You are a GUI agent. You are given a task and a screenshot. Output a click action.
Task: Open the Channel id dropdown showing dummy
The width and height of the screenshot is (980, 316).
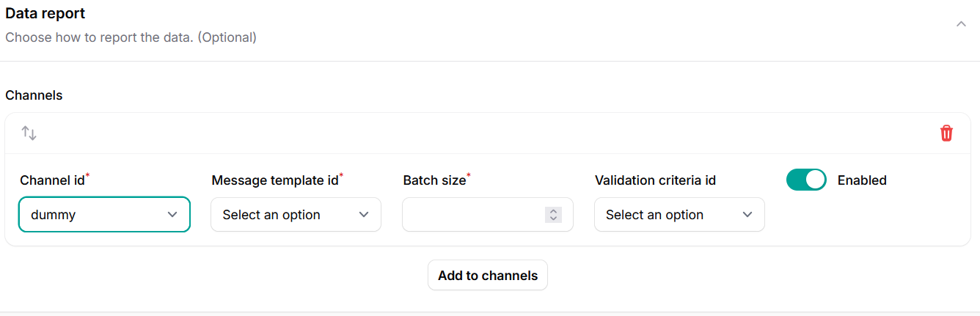tap(104, 215)
